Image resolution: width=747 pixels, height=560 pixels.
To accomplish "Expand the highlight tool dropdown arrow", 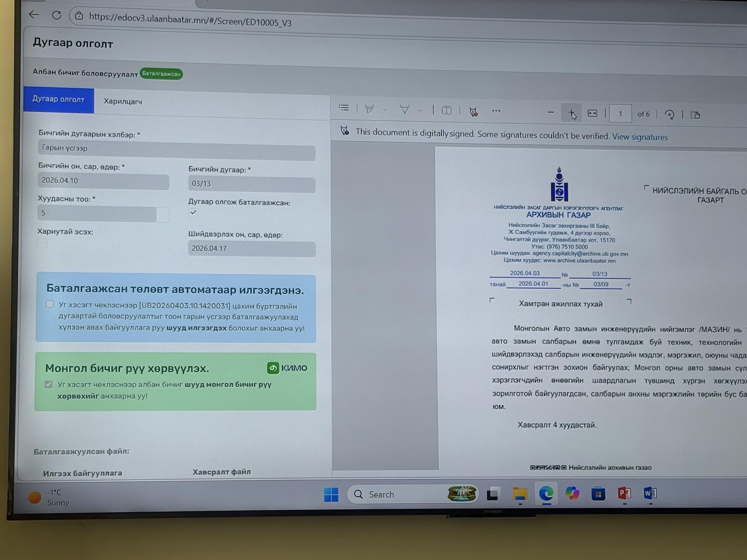I will click(x=385, y=109).
